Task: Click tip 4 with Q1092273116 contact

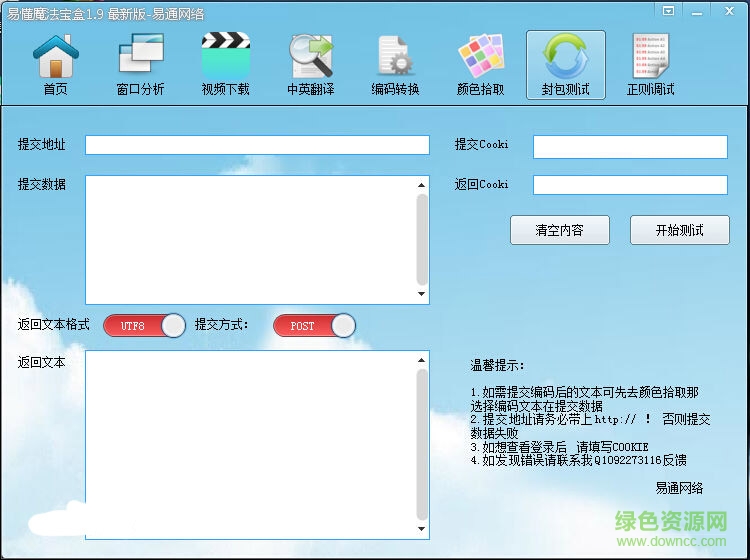Action: (x=579, y=461)
